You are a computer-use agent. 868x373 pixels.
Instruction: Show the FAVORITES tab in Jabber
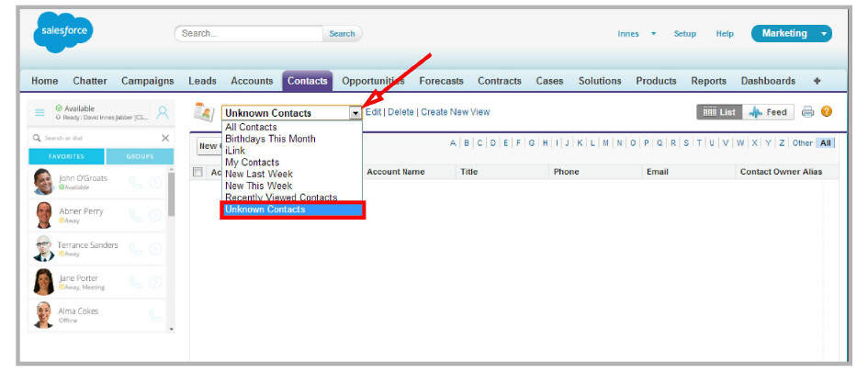coord(66,156)
